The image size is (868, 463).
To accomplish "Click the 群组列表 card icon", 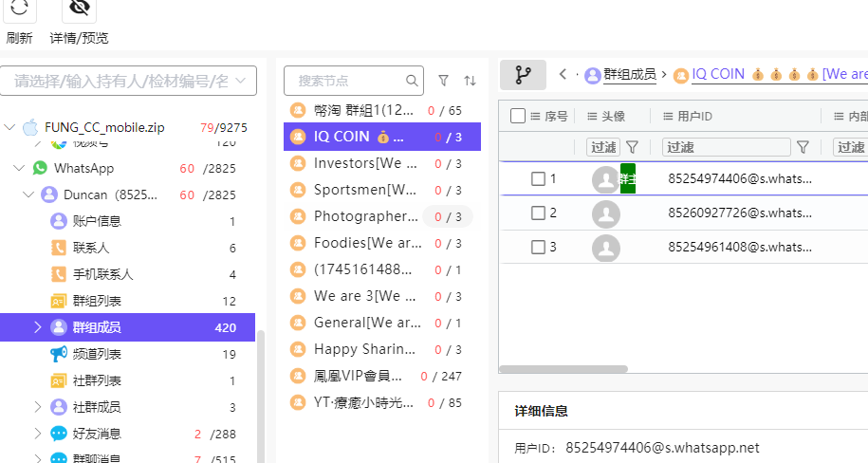I will click(x=59, y=301).
